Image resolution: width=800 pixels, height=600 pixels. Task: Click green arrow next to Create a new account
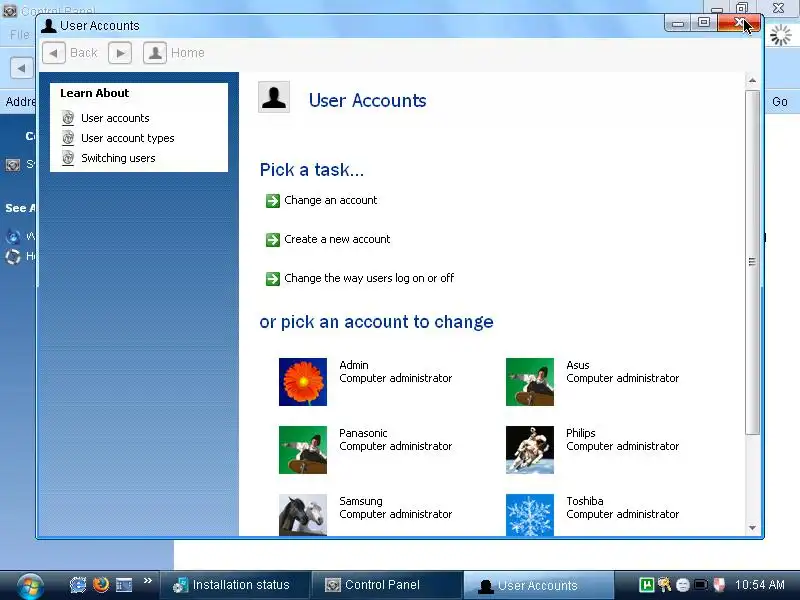click(x=273, y=240)
